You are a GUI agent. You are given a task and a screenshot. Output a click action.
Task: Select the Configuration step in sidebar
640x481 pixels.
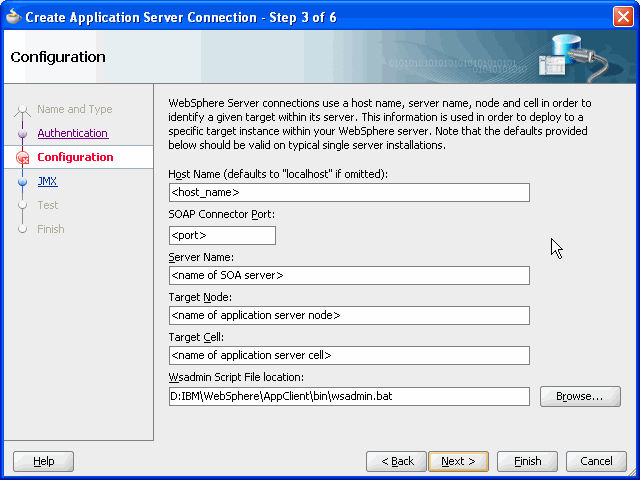(75, 157)
